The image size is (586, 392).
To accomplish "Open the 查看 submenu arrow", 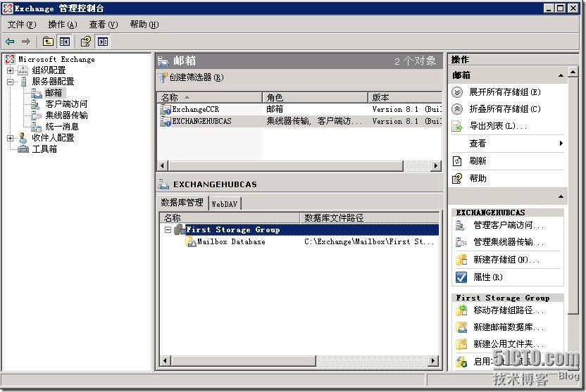I will point(561,144).
